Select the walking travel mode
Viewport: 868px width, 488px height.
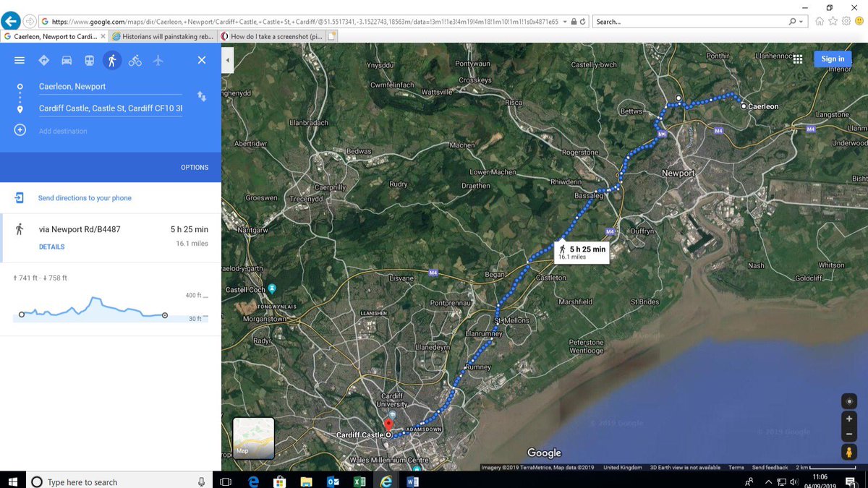(x=111, y=61)
